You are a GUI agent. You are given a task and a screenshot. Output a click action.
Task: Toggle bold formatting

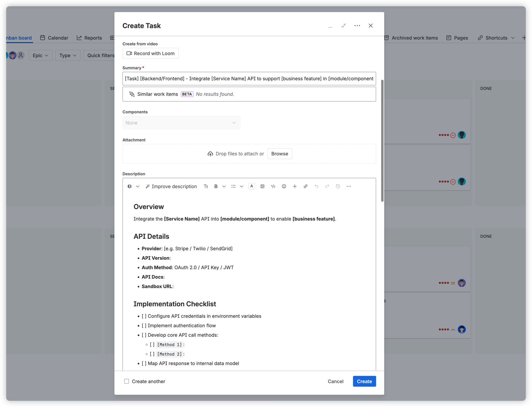[x=216, y=186]
